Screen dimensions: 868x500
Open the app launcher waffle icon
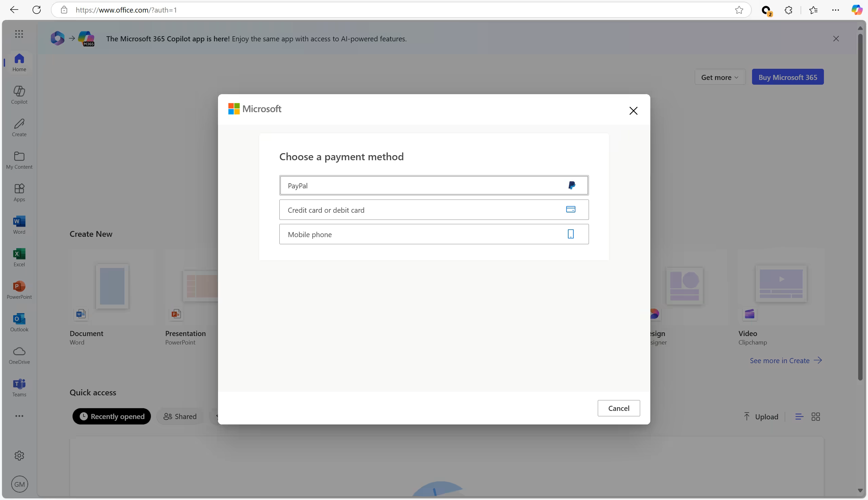pyautogui.click(x=19, y=34)
